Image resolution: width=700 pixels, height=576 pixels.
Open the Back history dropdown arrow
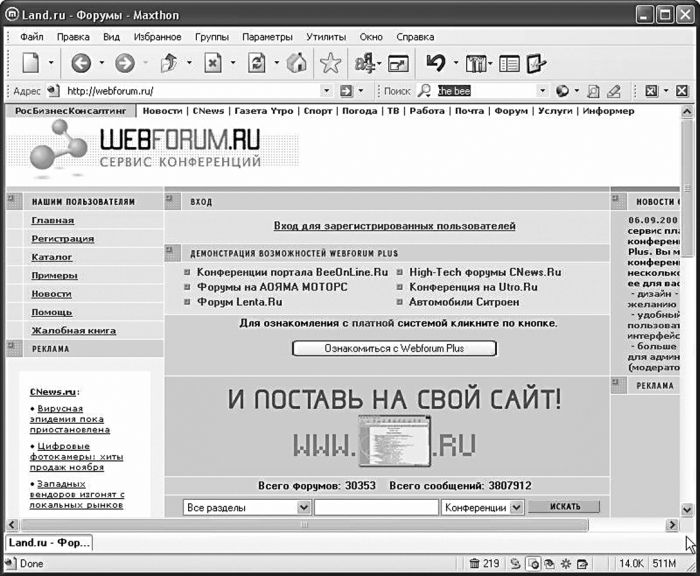coord(102,63)
